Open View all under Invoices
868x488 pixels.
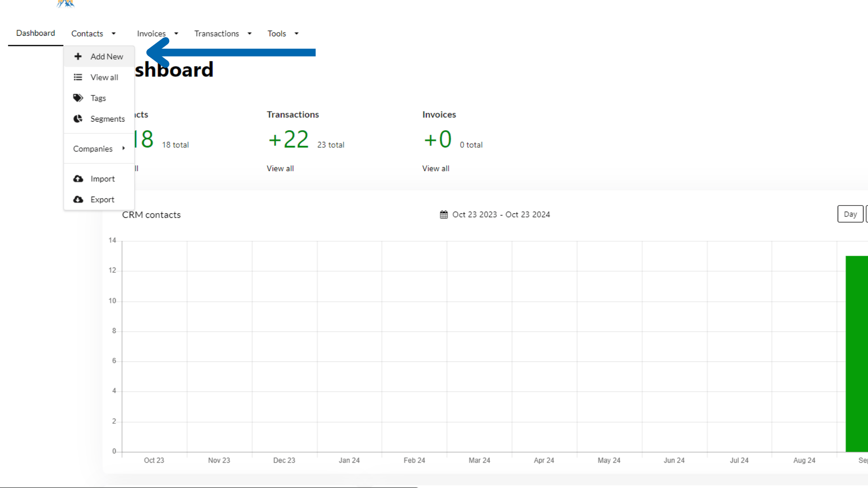(435, 169)
